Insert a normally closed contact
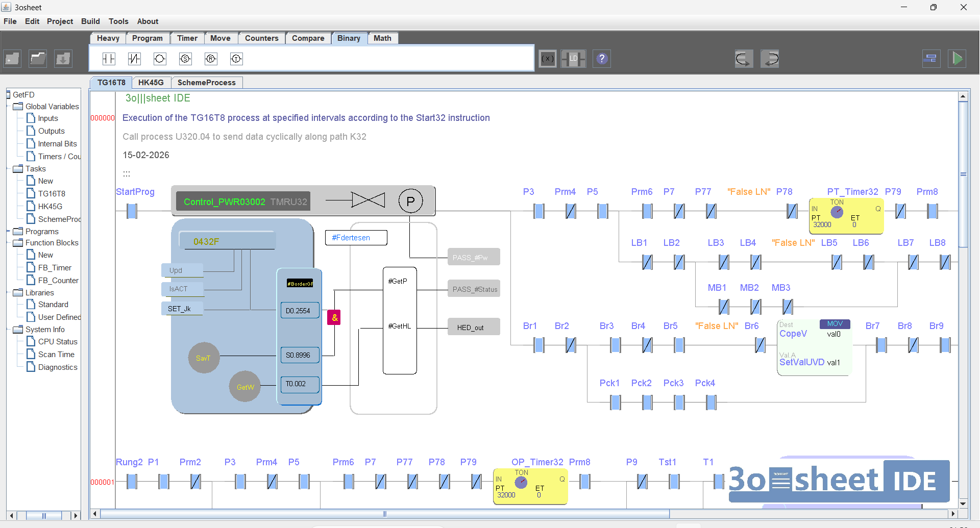The height and width of the screenshot is (528, 980). tap(134, 59)
